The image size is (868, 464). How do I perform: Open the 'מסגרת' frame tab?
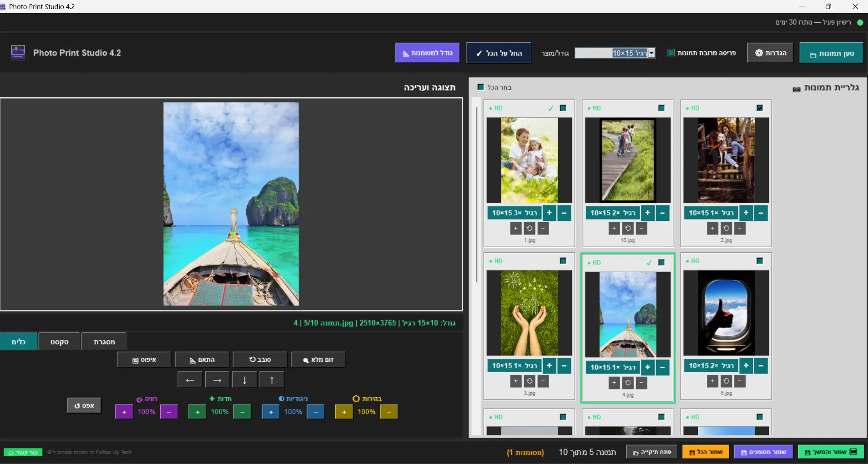click(x=104, y=342)
